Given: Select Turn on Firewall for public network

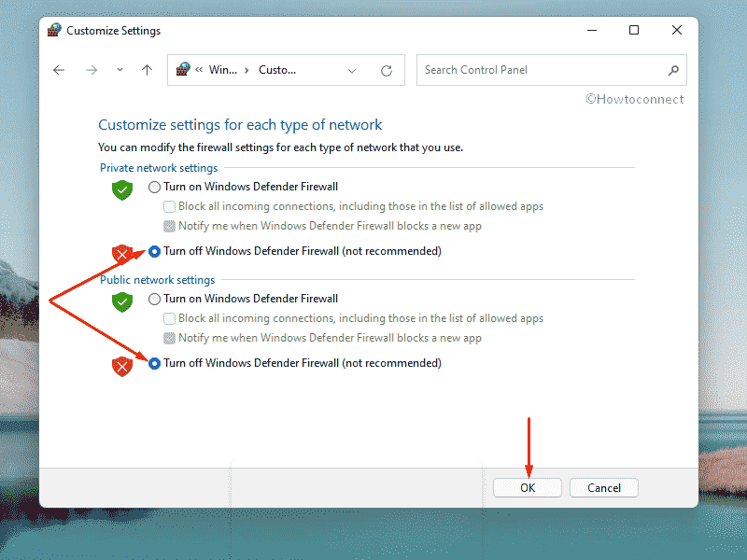Looking at the screenshot, I should tap(154, 299).
